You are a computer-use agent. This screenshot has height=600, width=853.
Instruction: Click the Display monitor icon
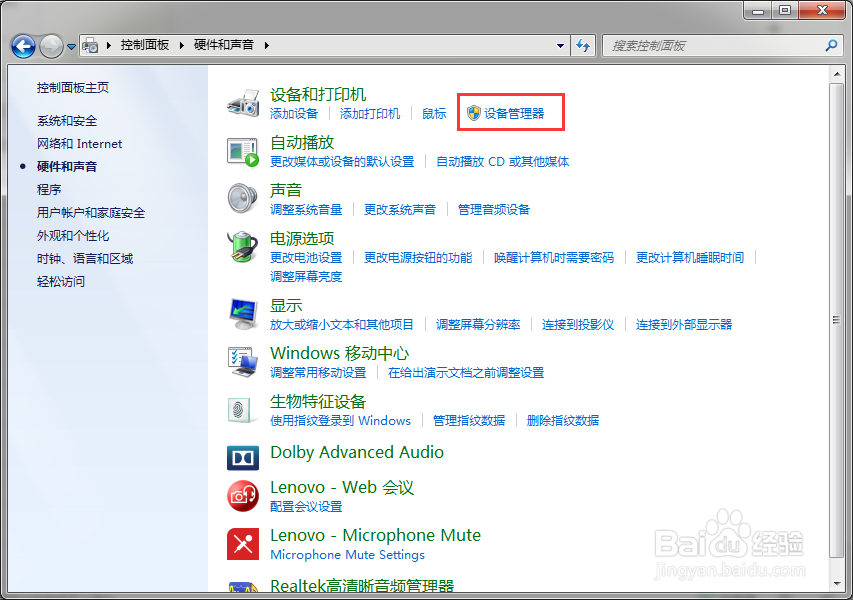243,314
